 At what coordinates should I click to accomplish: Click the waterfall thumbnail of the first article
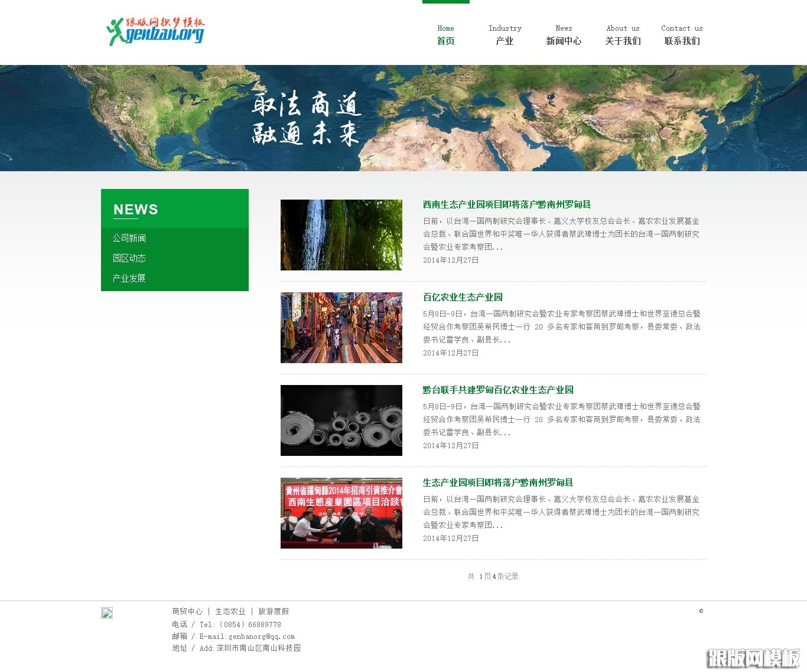pos(341,234)
